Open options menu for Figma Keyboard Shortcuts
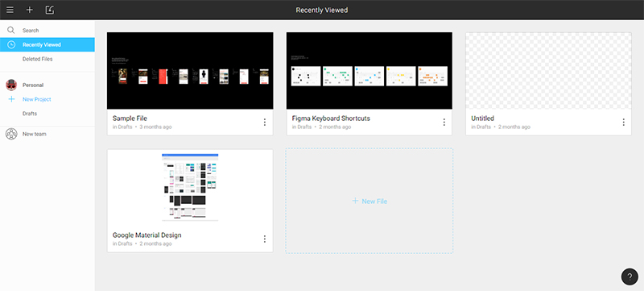Image resolution: width=644 pixels, height=291 pixels. pos(444,122)
